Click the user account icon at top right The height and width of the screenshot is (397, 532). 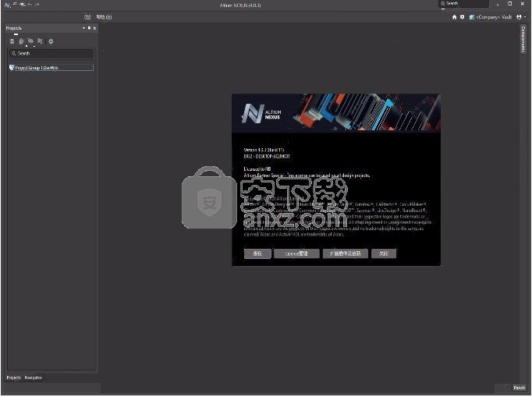click(519, 17)
